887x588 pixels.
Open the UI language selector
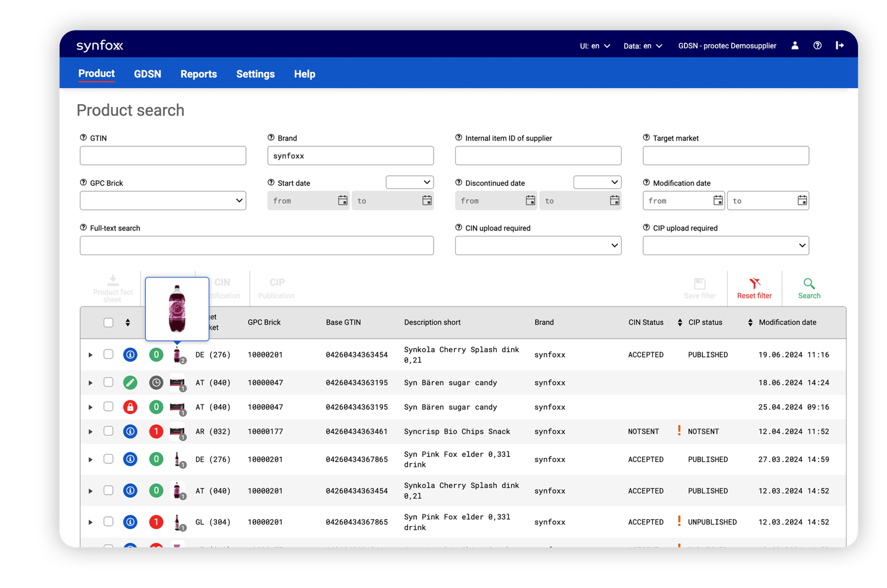point(595,46)
